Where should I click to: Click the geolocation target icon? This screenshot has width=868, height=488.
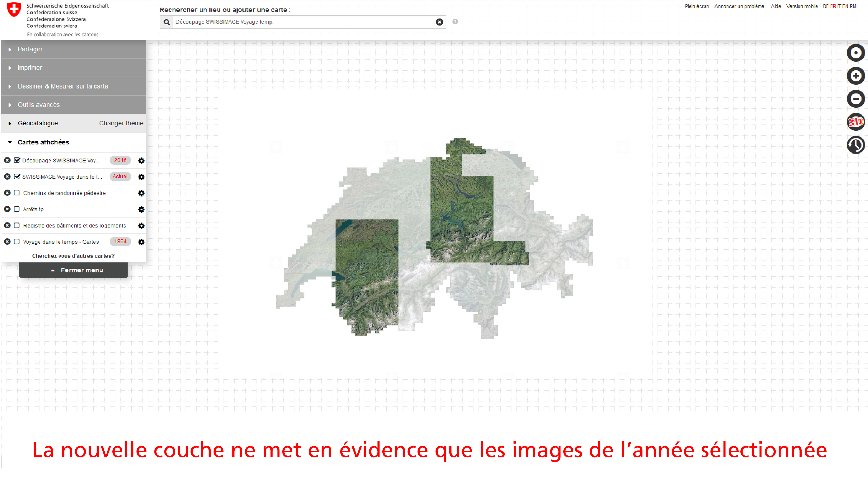856,53
